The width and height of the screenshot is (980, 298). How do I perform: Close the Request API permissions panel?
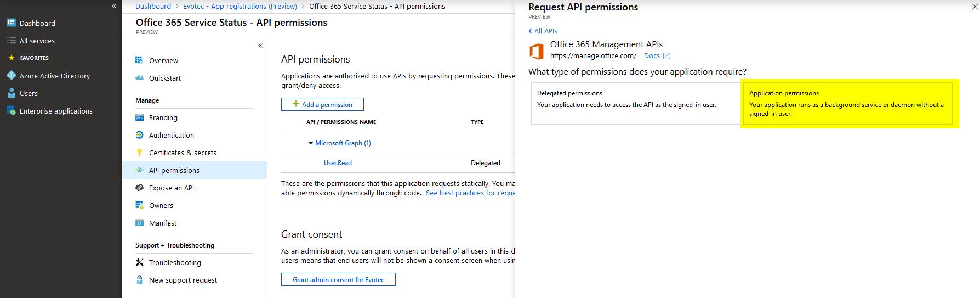tap(975, 7)
